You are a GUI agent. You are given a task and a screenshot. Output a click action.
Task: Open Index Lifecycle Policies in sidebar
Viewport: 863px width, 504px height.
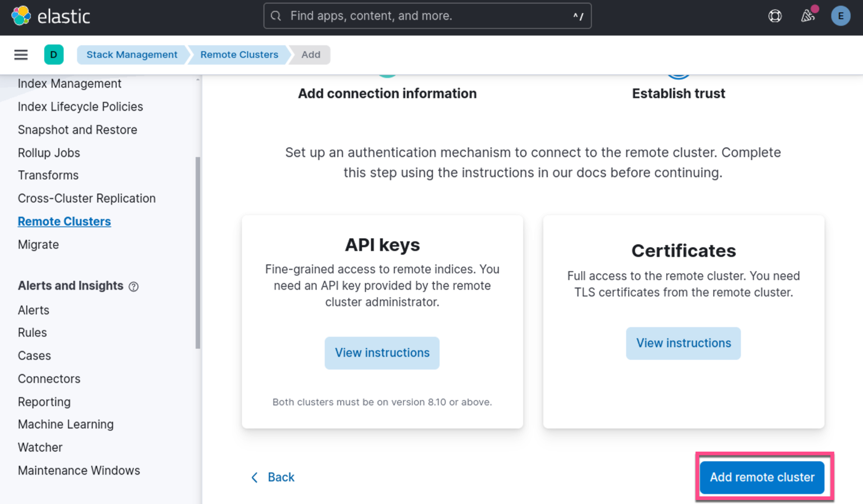[x=80, y=107]
